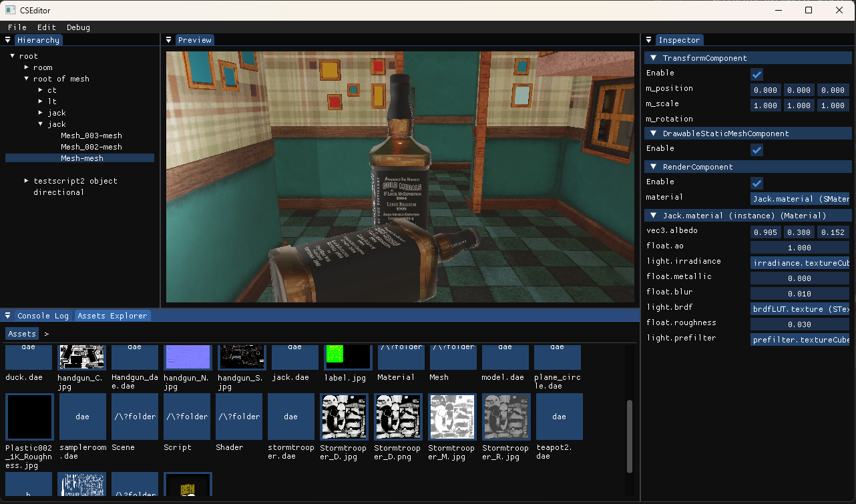Image resolution: width=856 pixels, height=504 pixels.
Task: Click the Assets breadcrumb button
Action: pyautogui.click(x=22, y=334)
